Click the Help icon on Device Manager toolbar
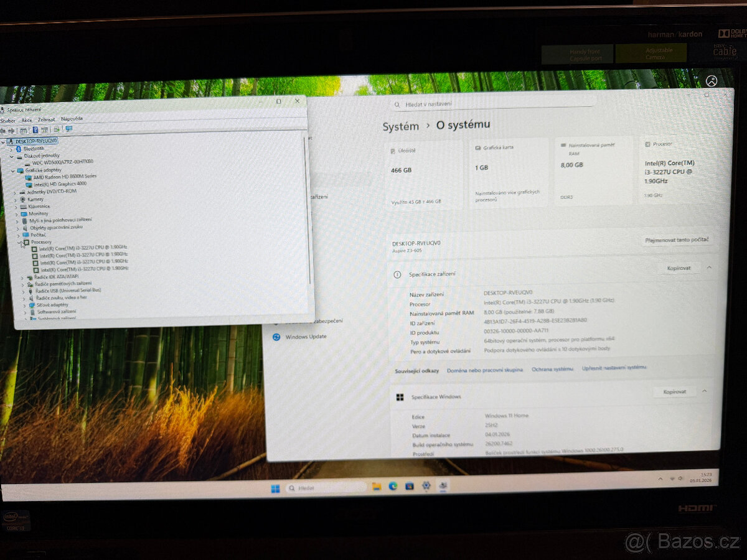The image size is (747, 560). point(35,129)
